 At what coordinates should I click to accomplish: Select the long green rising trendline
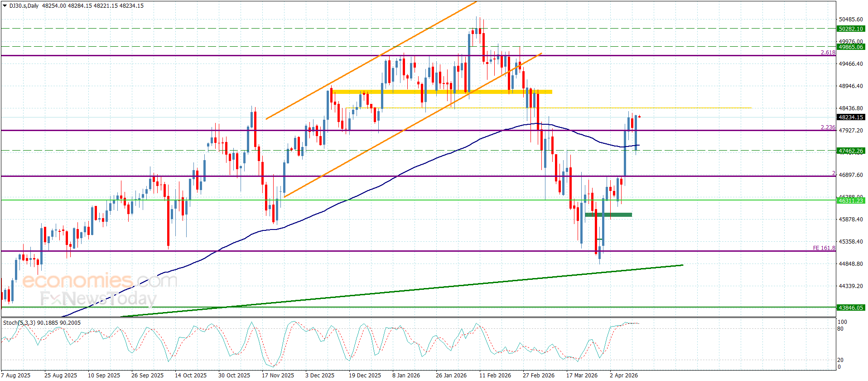click(x=402, y=291)
